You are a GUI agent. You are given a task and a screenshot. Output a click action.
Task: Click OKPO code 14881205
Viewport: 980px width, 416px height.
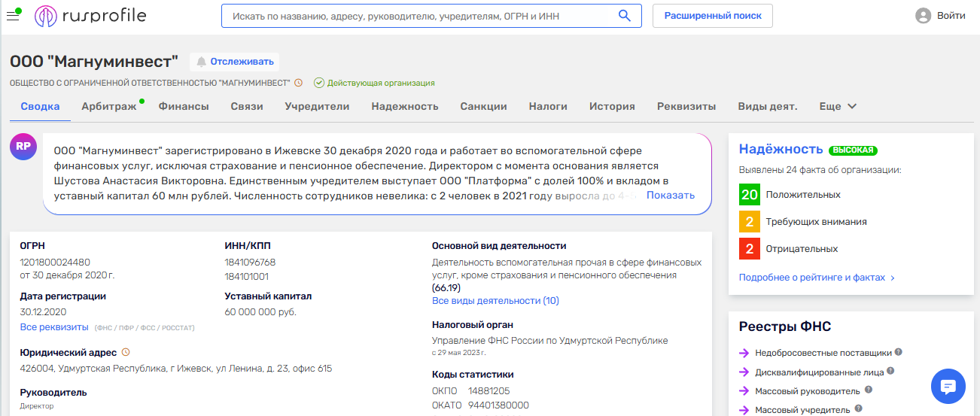488,391
